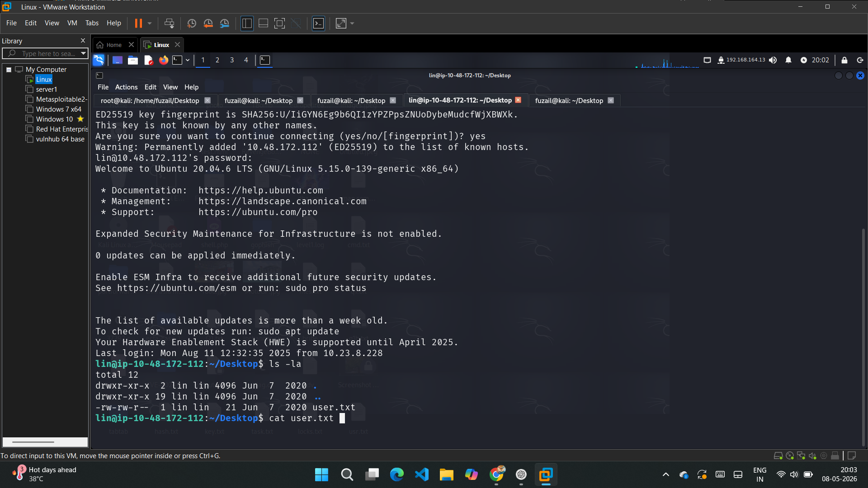Open the terminal View menu

170,87
